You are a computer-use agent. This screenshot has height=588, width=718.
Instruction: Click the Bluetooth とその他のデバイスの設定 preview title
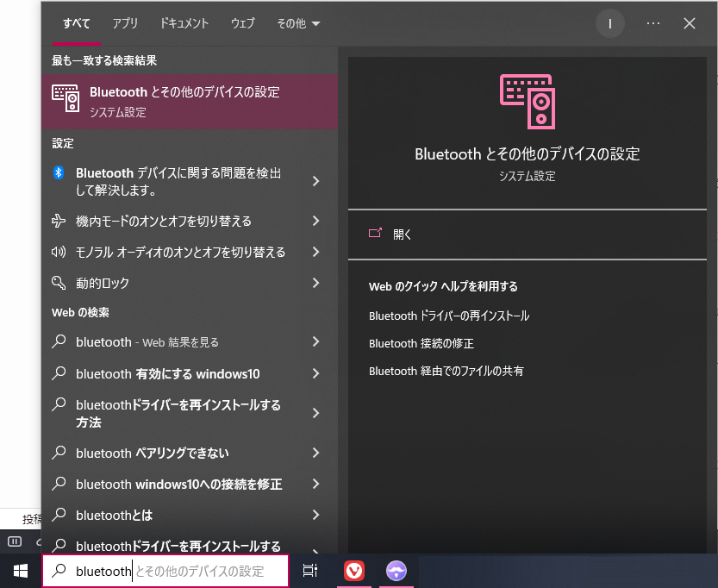(x=527, y=154)
